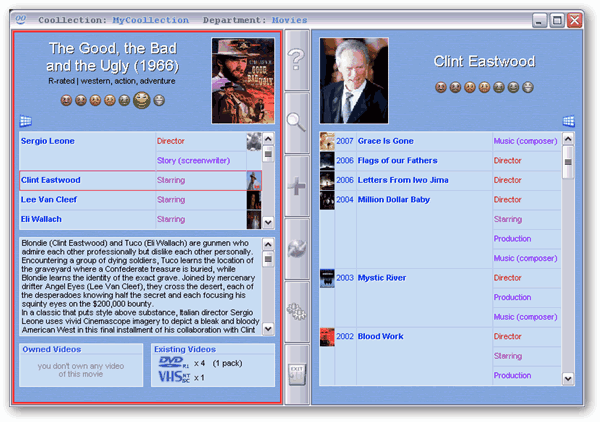
Task: Click Grace Is Gone cover thumbnail
Action: click(327, 141)
